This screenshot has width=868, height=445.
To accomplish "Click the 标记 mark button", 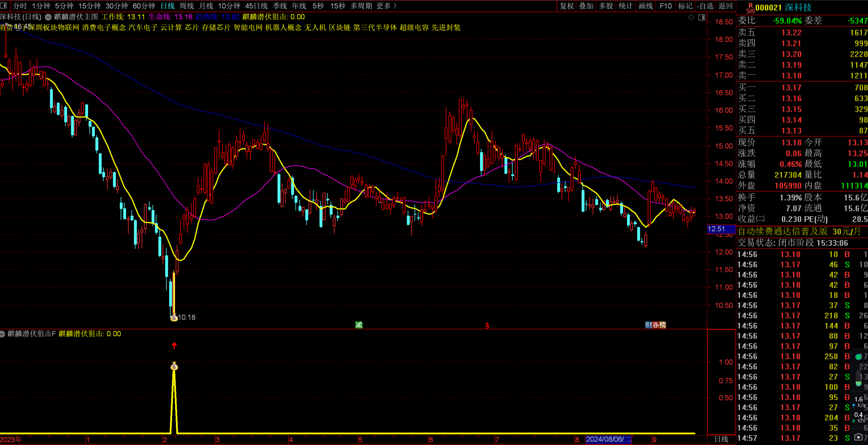I will 685,6.
